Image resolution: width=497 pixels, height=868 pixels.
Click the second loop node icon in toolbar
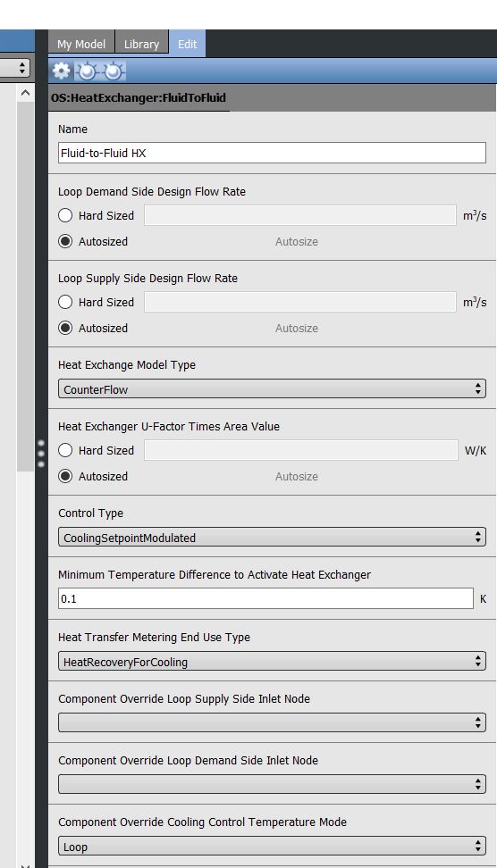pos(113,71)
